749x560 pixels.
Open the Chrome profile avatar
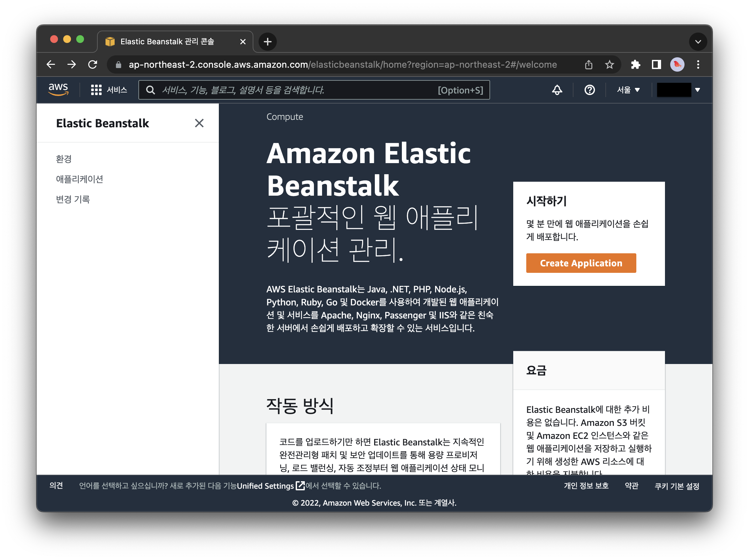(x=677, y=64)
